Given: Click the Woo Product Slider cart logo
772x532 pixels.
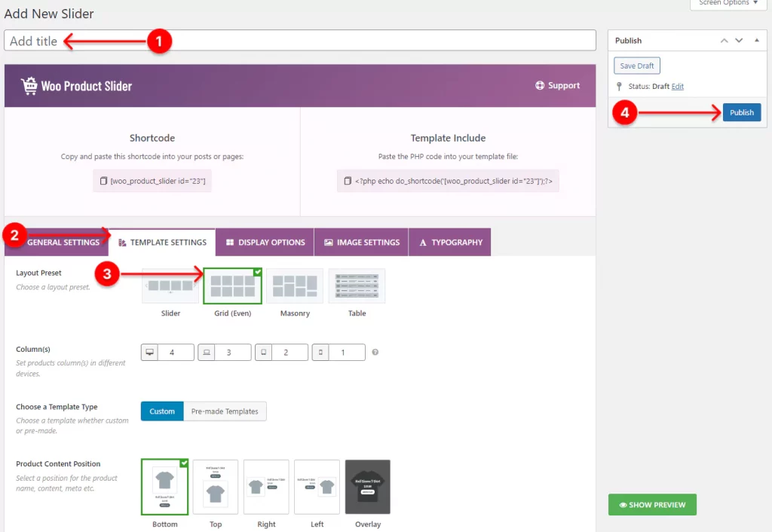Looking at the screenshot, I should (29, 86).
